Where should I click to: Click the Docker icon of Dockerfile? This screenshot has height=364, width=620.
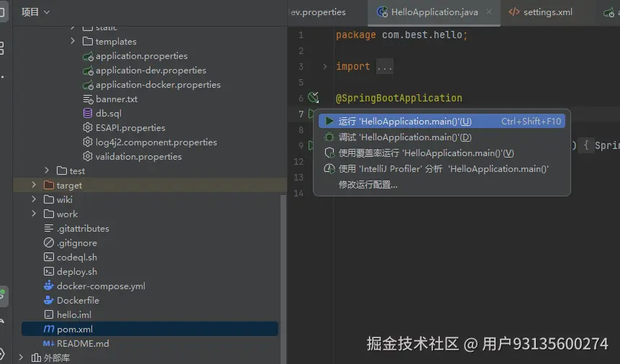tap(49, 300)
